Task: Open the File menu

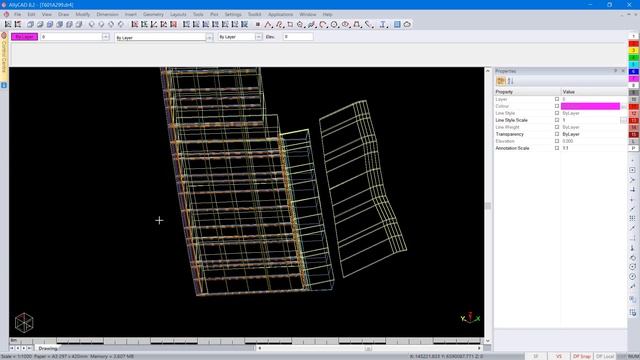Action: tap(18, 14)
